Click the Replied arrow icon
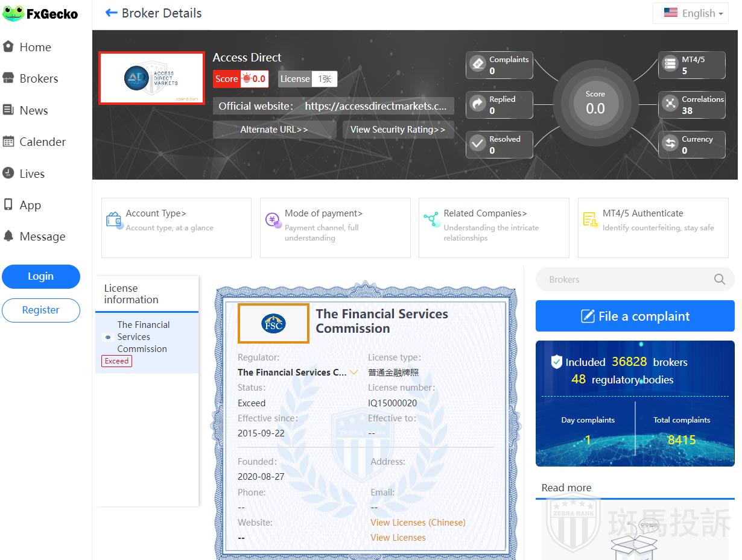 click(x=478, y=104)
